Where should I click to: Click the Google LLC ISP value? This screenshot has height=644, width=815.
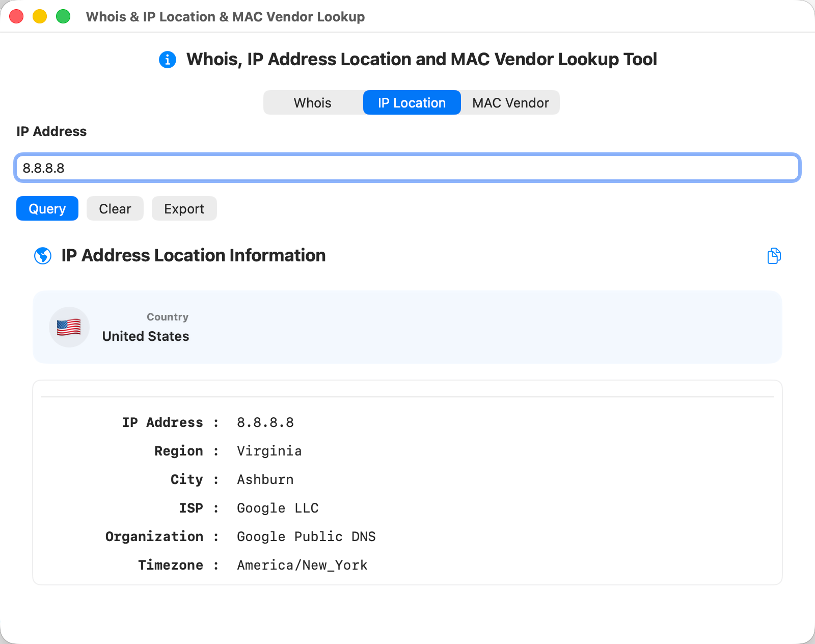pyautogui.click(x=277, y=508)
